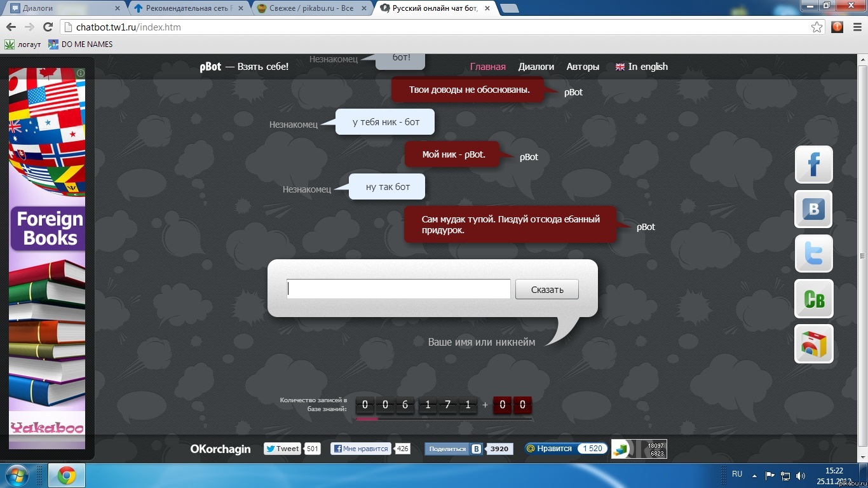Reload the page with the refresh icon

click(x=48, y=27)
